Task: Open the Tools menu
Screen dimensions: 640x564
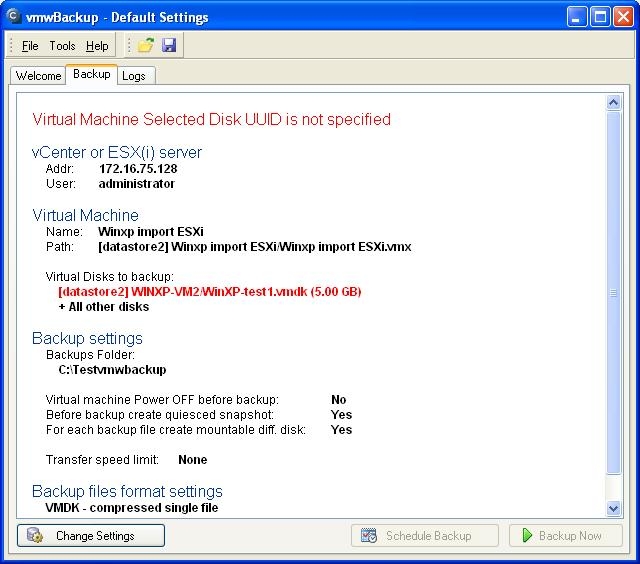Action: 62,46
